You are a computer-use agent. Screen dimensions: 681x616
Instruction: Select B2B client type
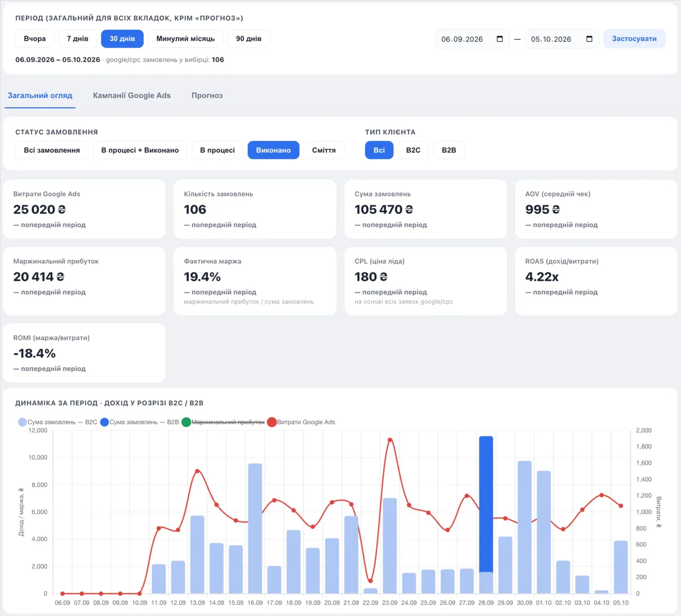449,150
